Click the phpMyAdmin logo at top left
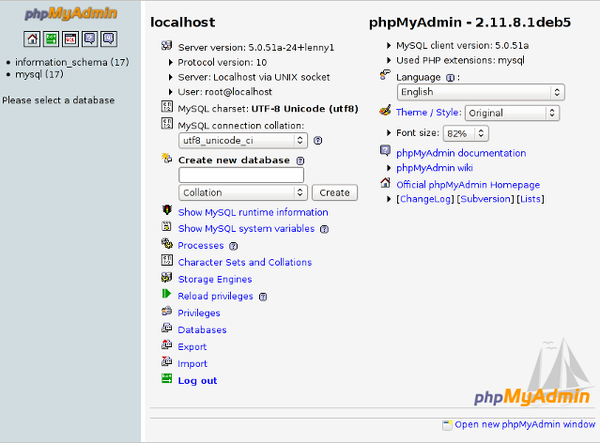Viewport: 600px width, 443px height. coord(71,14)
